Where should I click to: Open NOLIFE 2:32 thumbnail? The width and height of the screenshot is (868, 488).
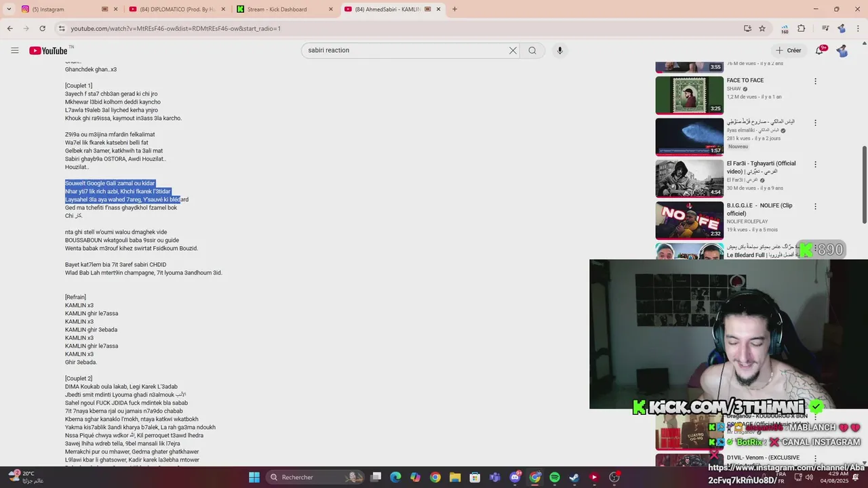689,220
